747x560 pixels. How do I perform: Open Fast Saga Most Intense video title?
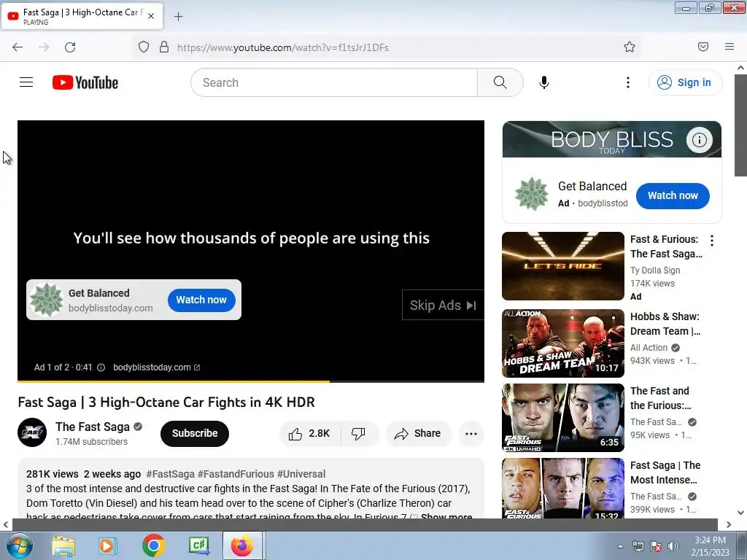(665, 472)
